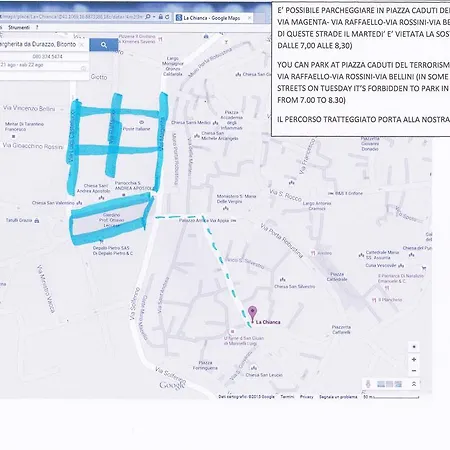The width and height of the screenshot is (450, 450).
Task: Select the La Chianca - Google Maps tab
Action: 213,18
